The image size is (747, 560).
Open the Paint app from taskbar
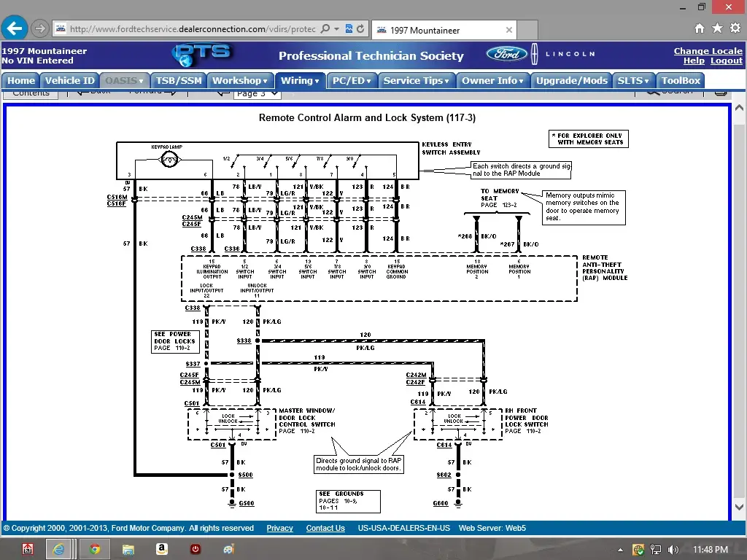click(228, 549)
